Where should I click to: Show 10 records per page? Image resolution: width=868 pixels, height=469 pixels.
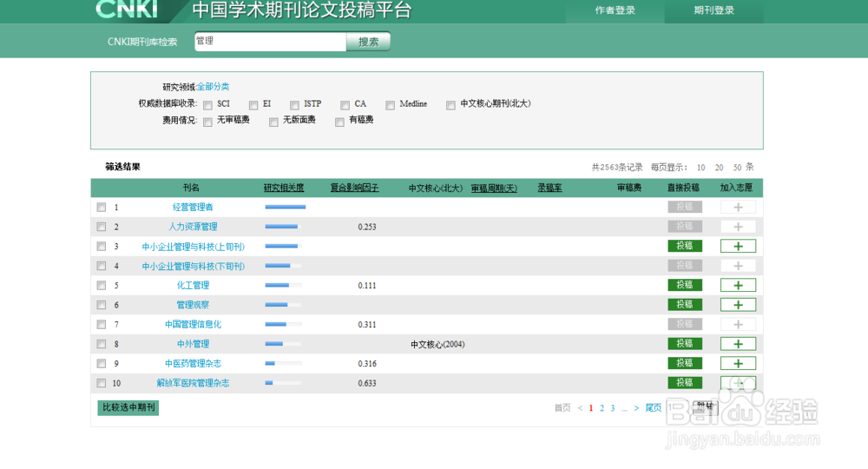[700, 168]
